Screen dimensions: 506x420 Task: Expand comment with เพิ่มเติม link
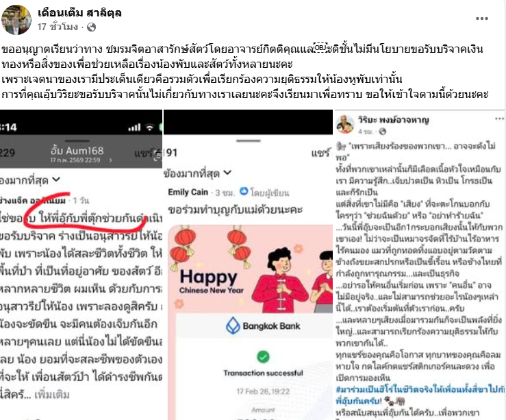coord(51,395)
